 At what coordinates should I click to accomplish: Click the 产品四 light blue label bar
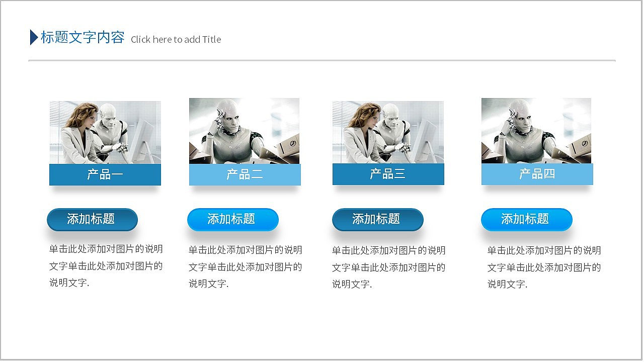[x=537, y=174]
